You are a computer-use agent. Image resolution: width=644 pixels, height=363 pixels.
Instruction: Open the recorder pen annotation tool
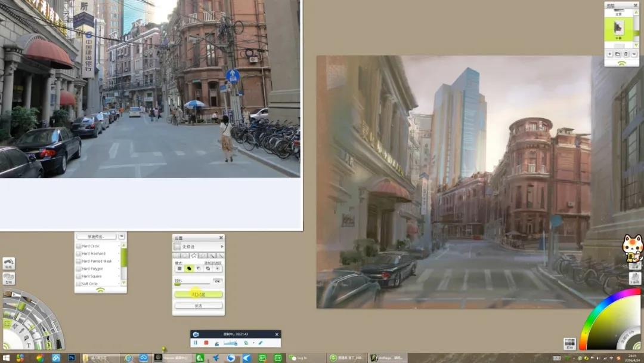tap(261, 343)
